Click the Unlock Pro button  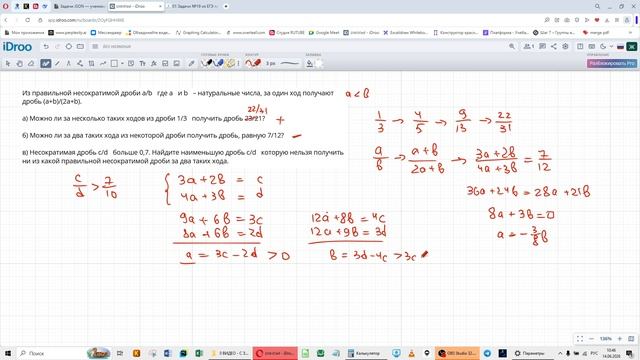click(611, 63)
